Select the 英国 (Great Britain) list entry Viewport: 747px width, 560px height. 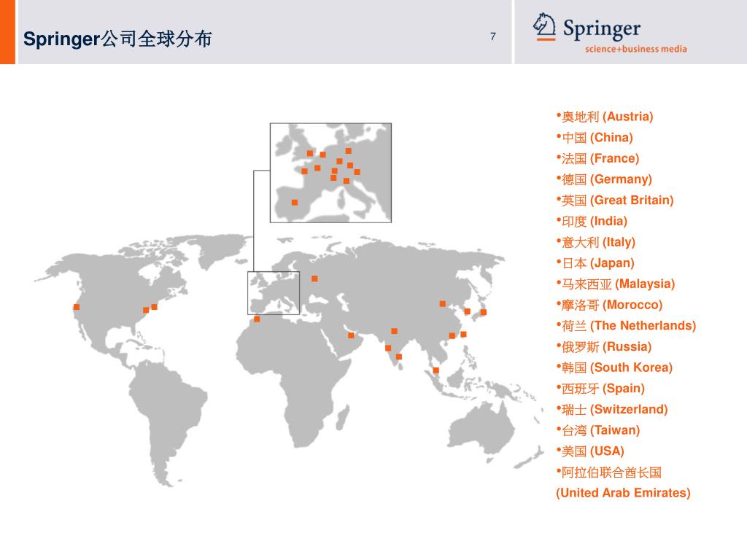615,201
